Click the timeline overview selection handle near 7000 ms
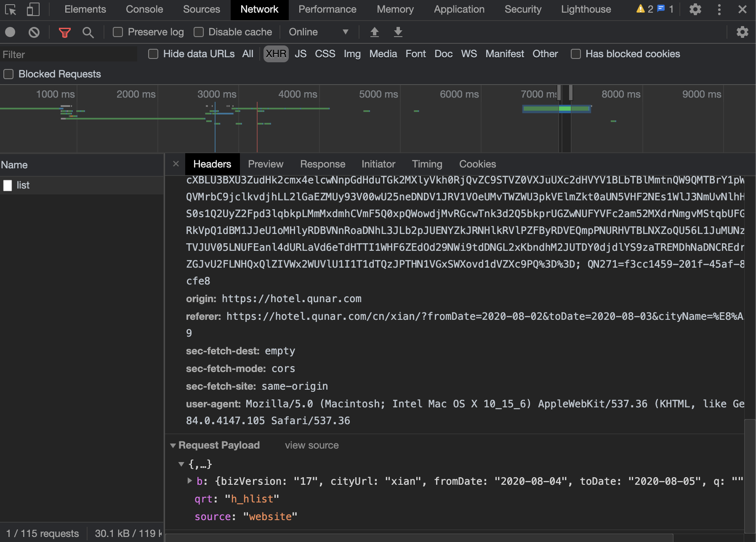The height and width of the screenshot is (542, 756). (x=559, y=92)
